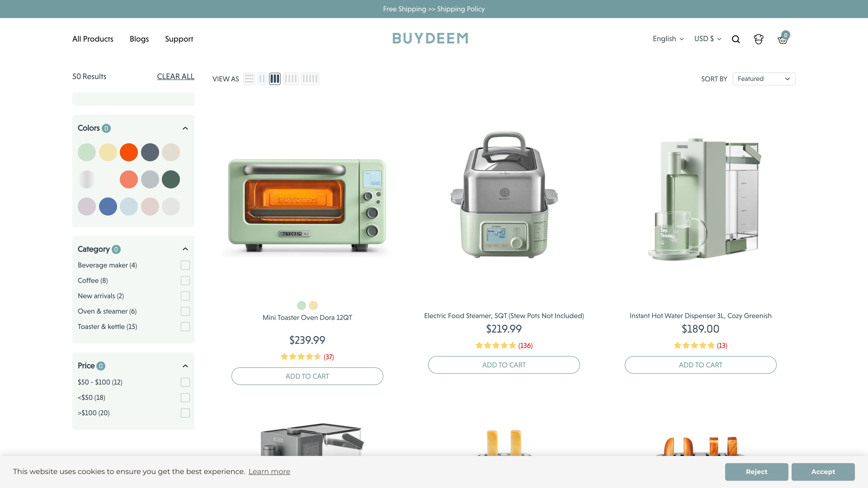
Task: Check the Coffee category filter
Action: coord(185,280)
